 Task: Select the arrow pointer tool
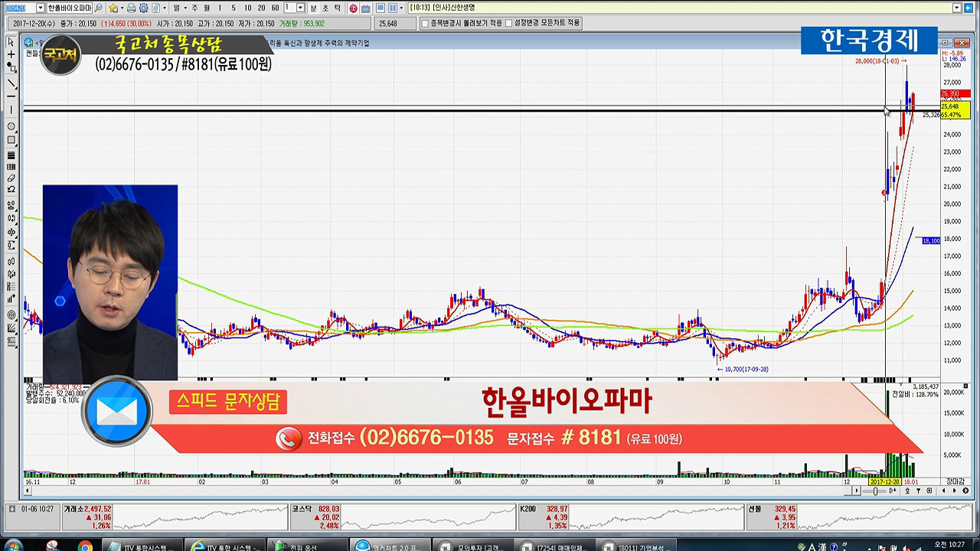(11, 42)
